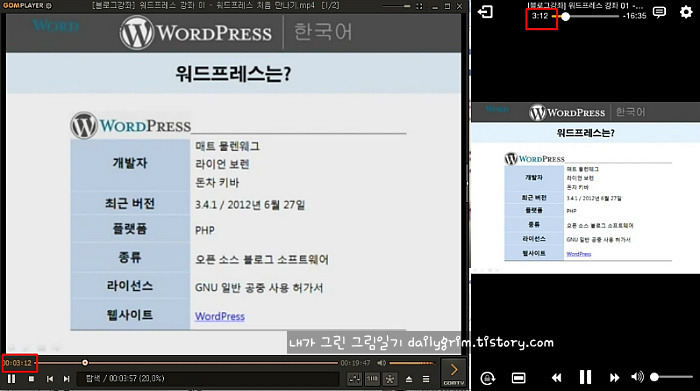Stop the video in GOM Player
This screenshot has width=700, height=391.
point(31,379)
